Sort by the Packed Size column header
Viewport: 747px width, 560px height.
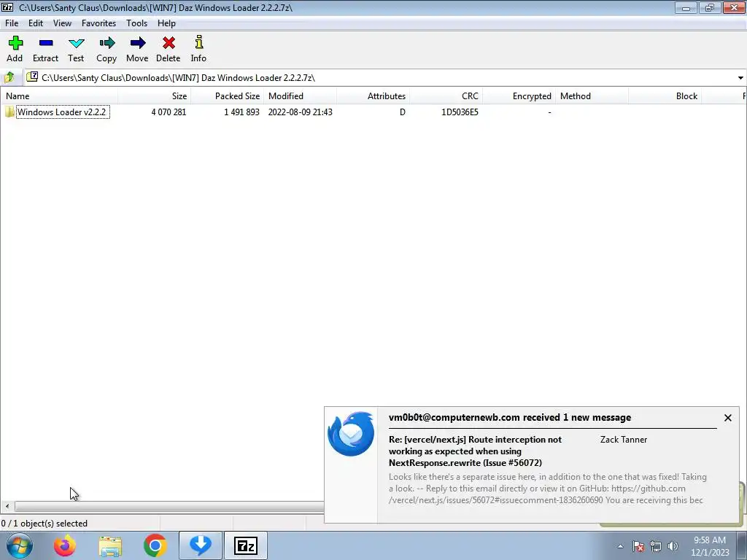(x=228, y=96)
